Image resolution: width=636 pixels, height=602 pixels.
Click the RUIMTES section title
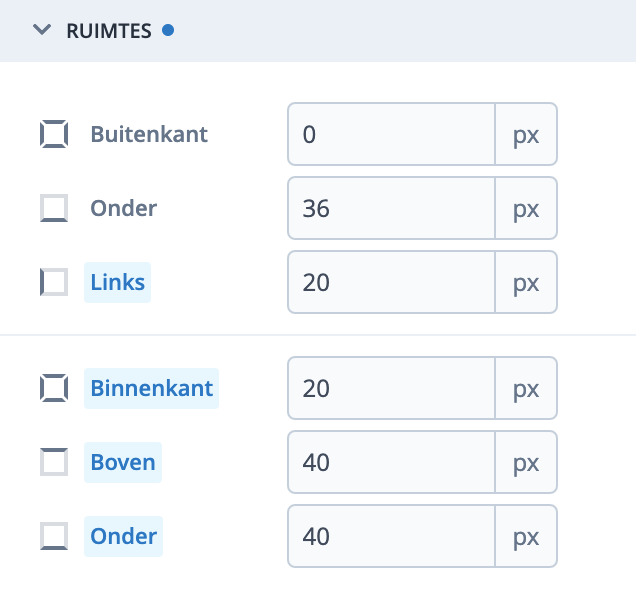(108, 30)
